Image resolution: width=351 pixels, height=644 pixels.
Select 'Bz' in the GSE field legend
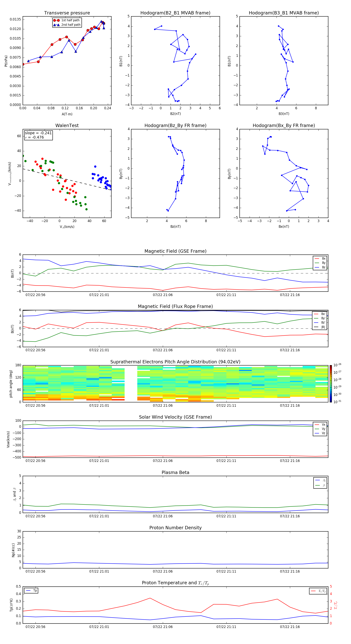point(320,267)
